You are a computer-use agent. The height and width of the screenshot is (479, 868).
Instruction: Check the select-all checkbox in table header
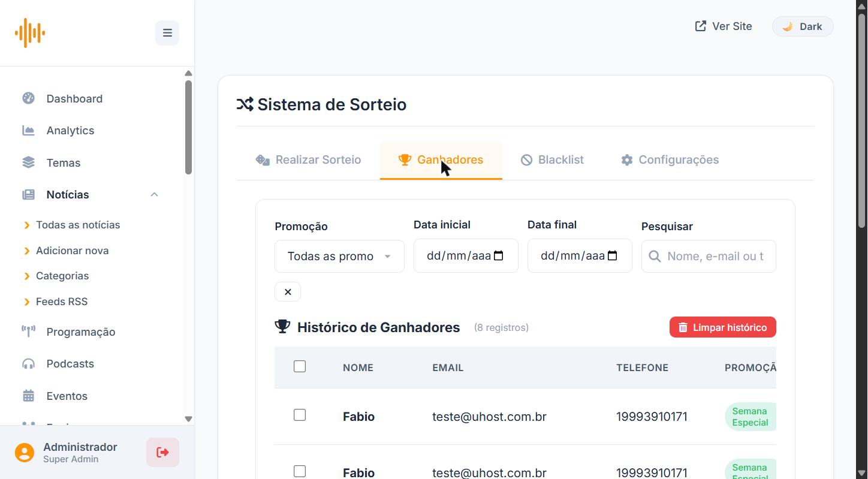[x=300, y=366]
